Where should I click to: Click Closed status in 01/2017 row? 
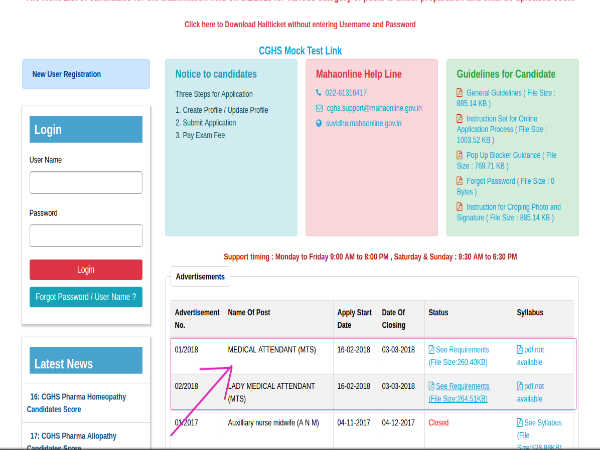point(439,423)
